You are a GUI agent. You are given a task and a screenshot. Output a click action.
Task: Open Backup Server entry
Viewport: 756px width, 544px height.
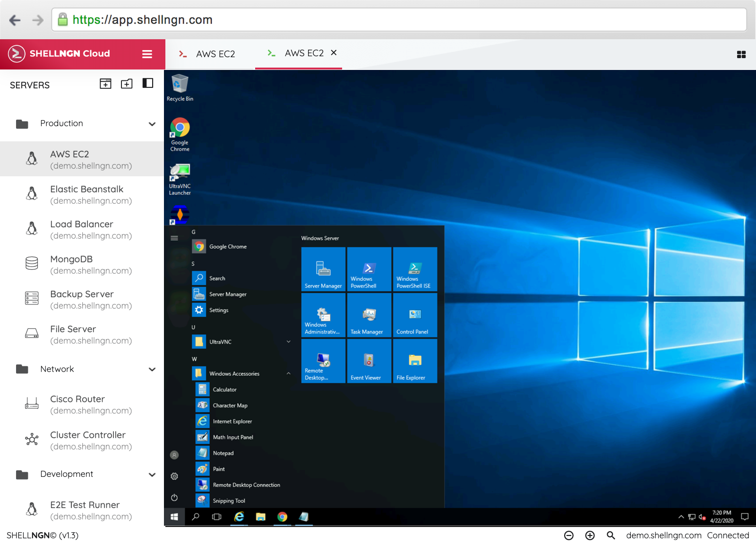tap(82, 299)
